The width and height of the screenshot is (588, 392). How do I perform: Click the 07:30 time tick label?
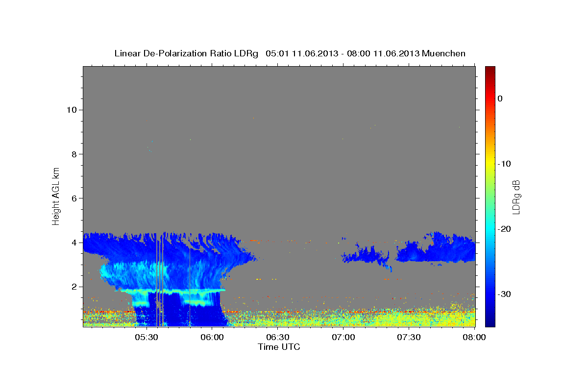click(x=409, y=337)
